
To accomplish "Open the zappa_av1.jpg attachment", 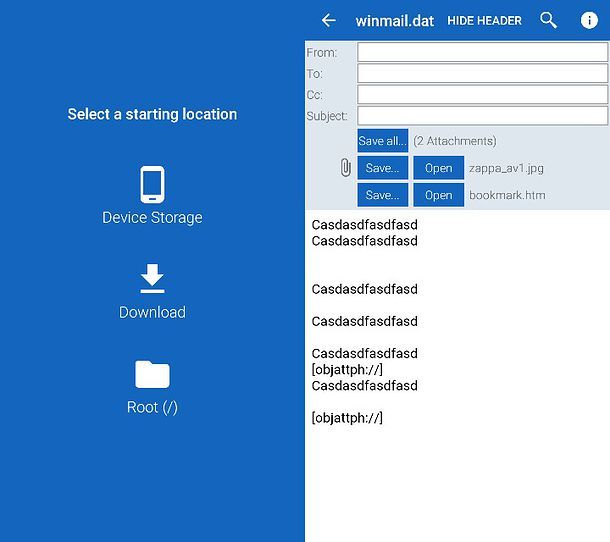I will (438, 168).
